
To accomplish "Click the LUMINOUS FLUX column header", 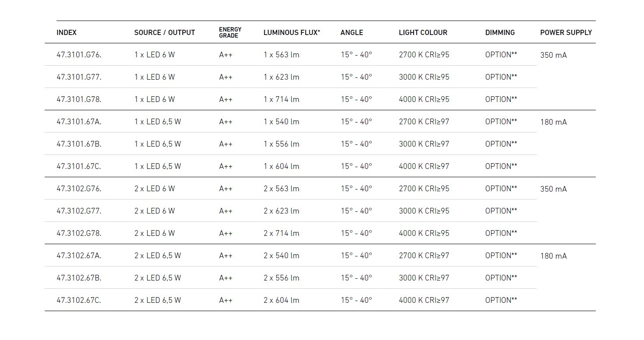I will [x=292, y=32].
